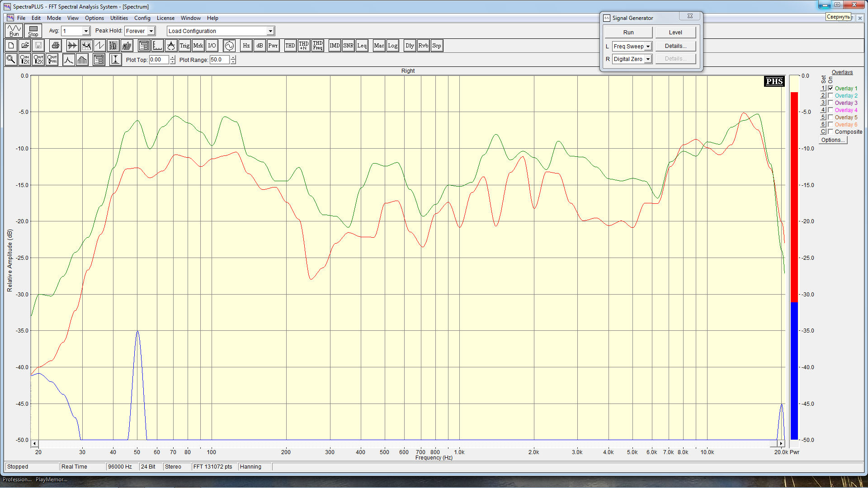868x488 pixels.
Task: Print using the printer toolbar icon
Action: pos(56,46)
